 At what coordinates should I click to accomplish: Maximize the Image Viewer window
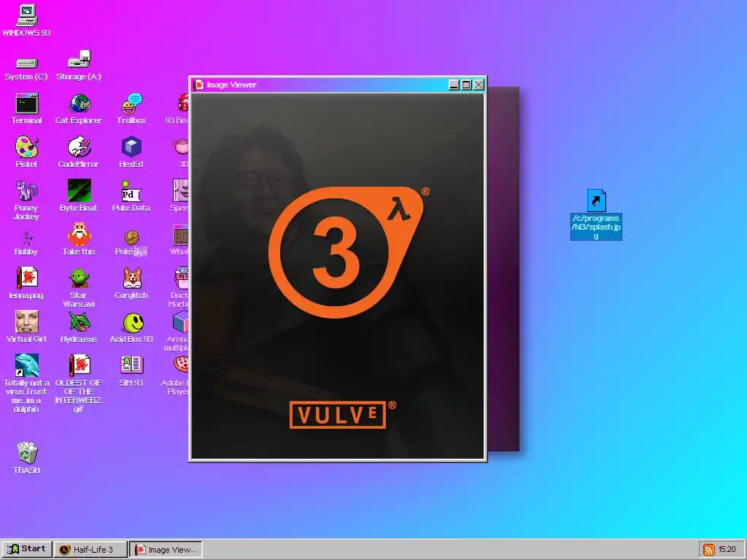click(x=466, y=85)
